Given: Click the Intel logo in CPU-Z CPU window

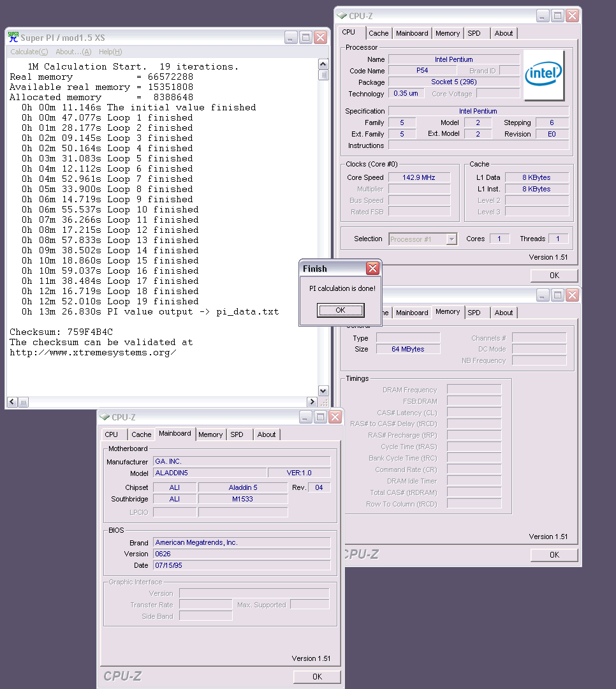Looking at the screenshot, I should (544, 74).
